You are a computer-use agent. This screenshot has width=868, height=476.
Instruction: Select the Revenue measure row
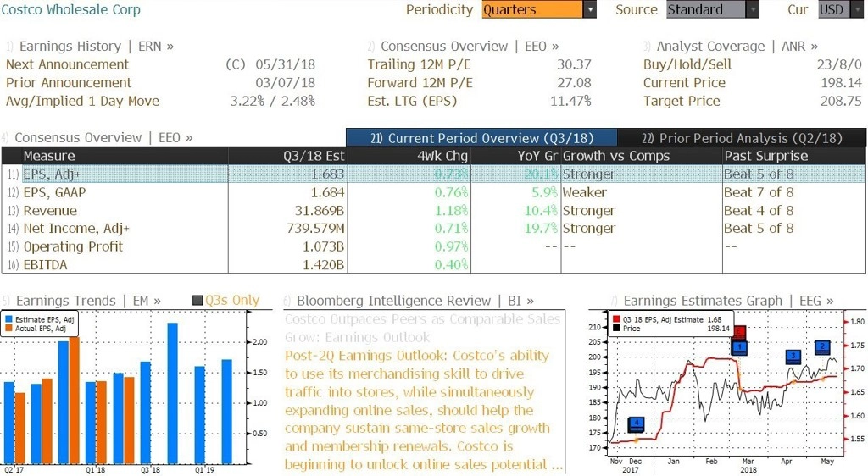[433, 211]
